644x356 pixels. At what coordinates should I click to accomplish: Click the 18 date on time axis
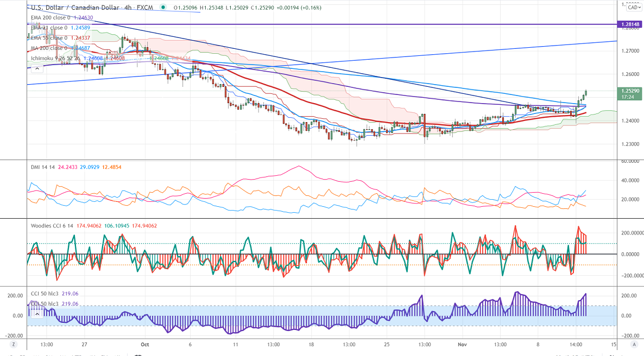coord(311,345)
